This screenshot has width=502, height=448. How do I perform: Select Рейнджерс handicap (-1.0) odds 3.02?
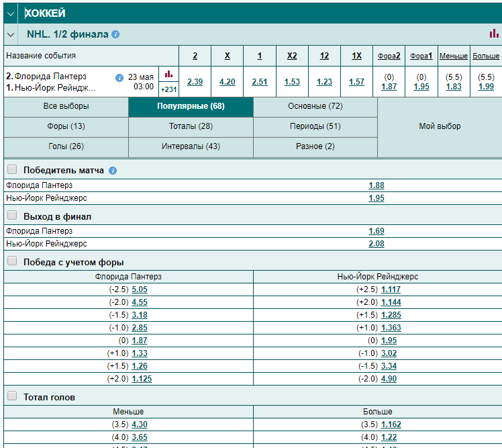pos(389,353)
